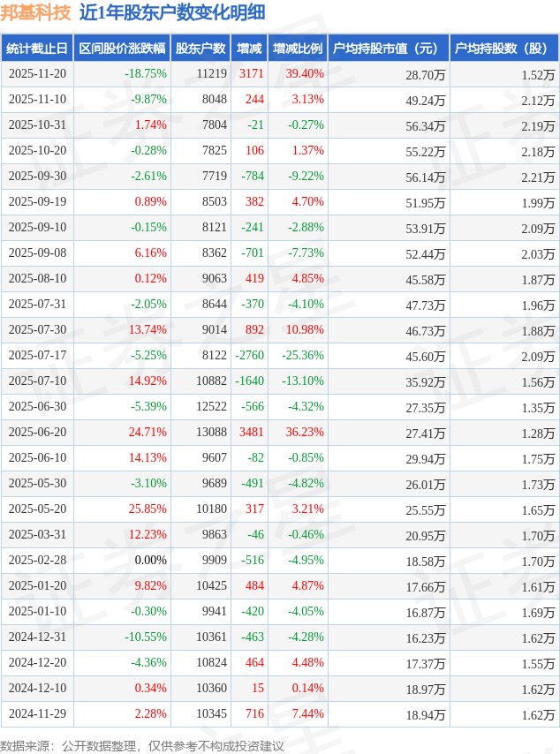Screen dimensions: 560x754
Task: Select the 2025-06-20 row date
Action: coord(38,433)
